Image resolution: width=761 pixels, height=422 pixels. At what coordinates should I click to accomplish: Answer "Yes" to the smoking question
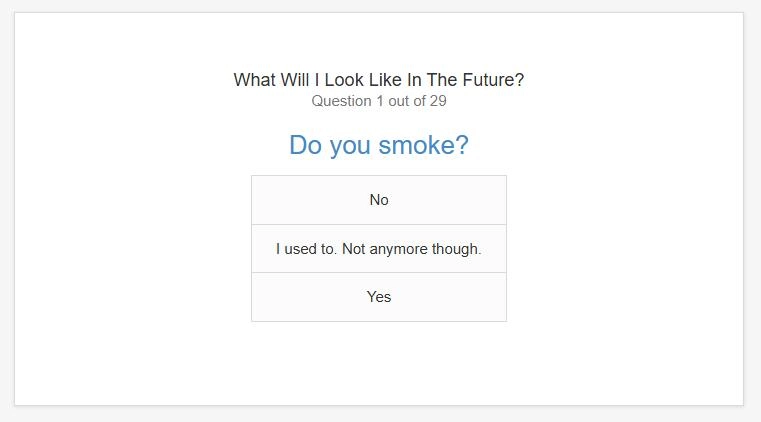point(379,297)
